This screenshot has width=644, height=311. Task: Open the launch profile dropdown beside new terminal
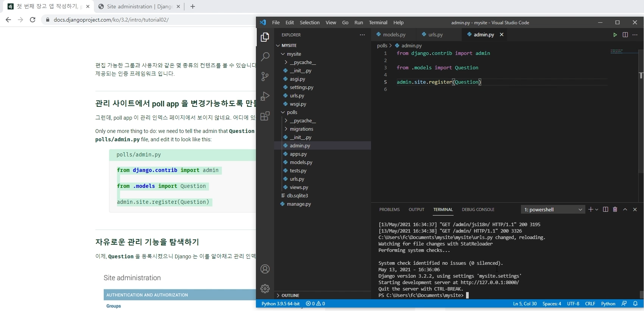597,209
